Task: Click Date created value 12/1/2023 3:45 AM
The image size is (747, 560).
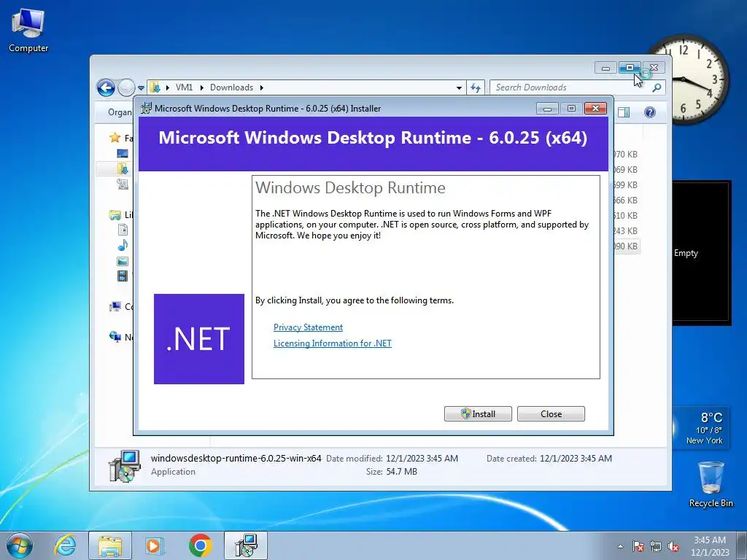Action: (x=576, y=459)
